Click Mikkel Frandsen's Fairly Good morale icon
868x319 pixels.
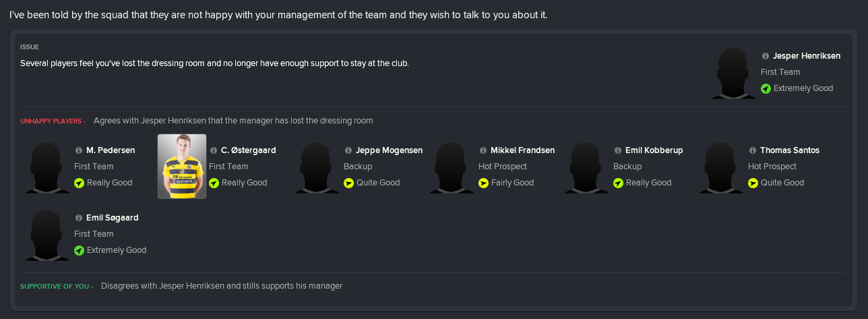point(483,183)
